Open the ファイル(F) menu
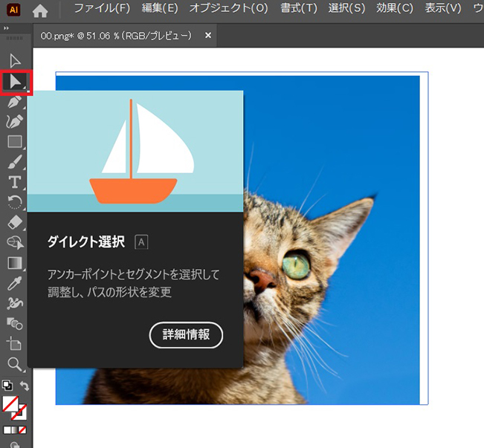This screenshot has height=448, width=484. 102,8
